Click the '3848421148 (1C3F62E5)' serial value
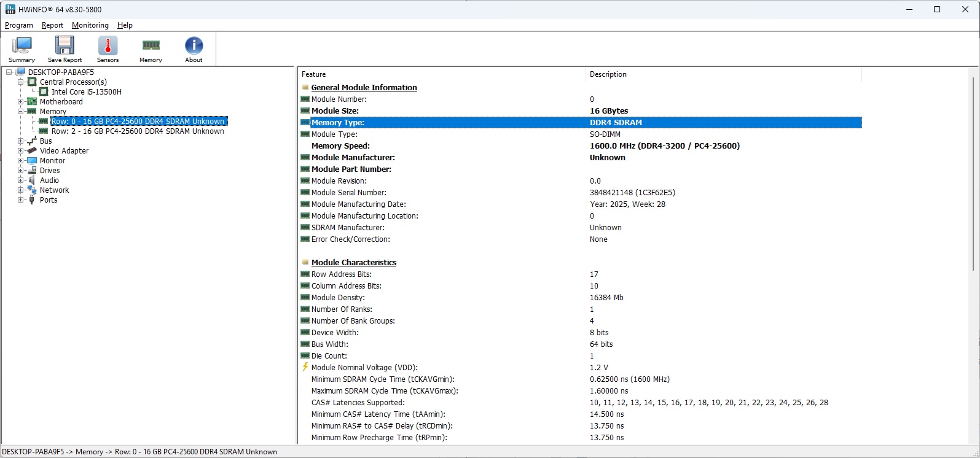This screenshot has width=980, height=458. pyautogui.click(x=632, y=193)
